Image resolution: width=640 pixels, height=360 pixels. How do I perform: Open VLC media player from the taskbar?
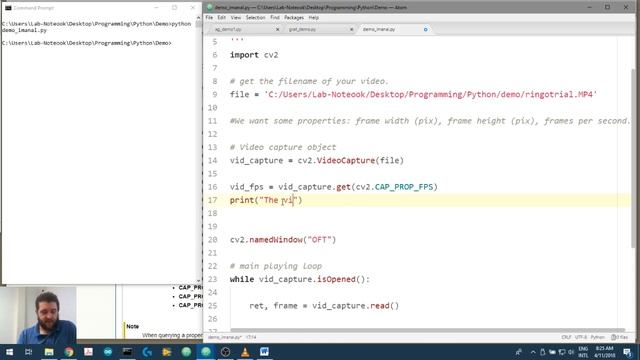pyautogui.click(x=245, y=352)
